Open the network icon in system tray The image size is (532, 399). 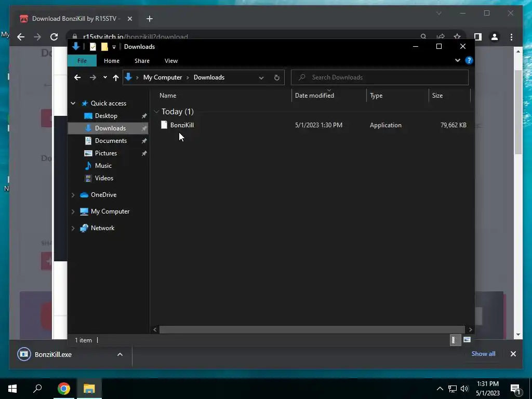coord(453,389)
